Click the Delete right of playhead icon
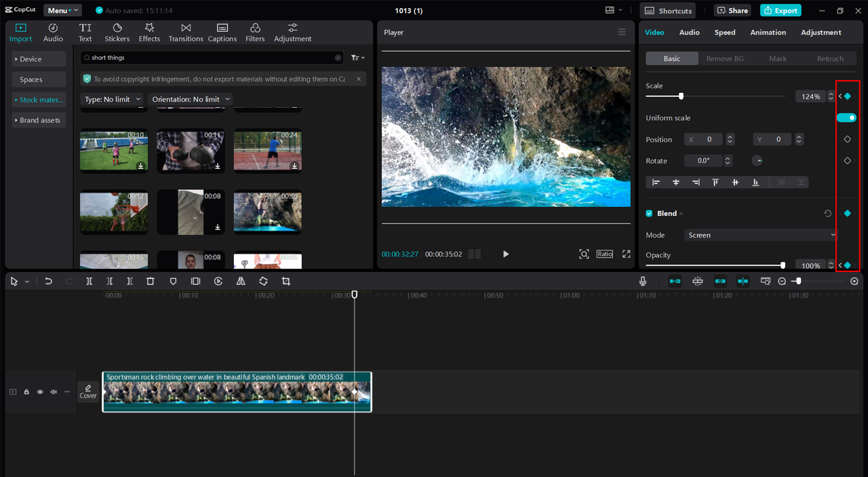The width and height of the screenshot is (868, 477). click(130, 281)
